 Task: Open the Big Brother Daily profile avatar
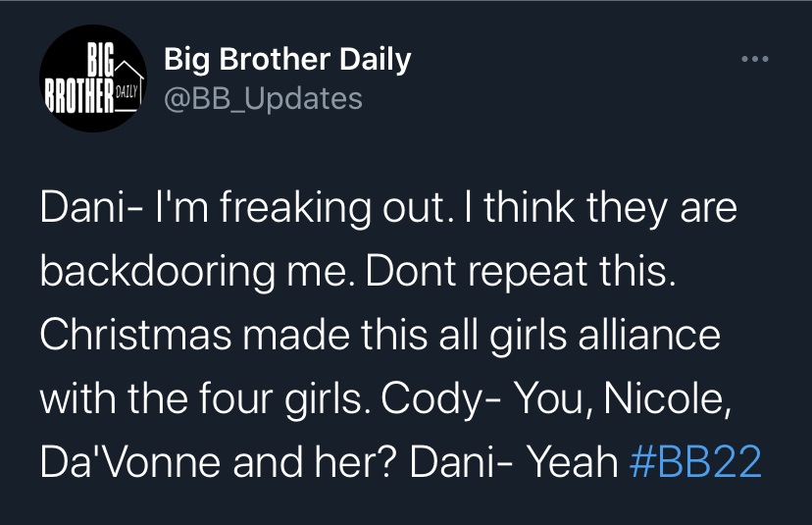pyautogui.click(x=93, y=79)
